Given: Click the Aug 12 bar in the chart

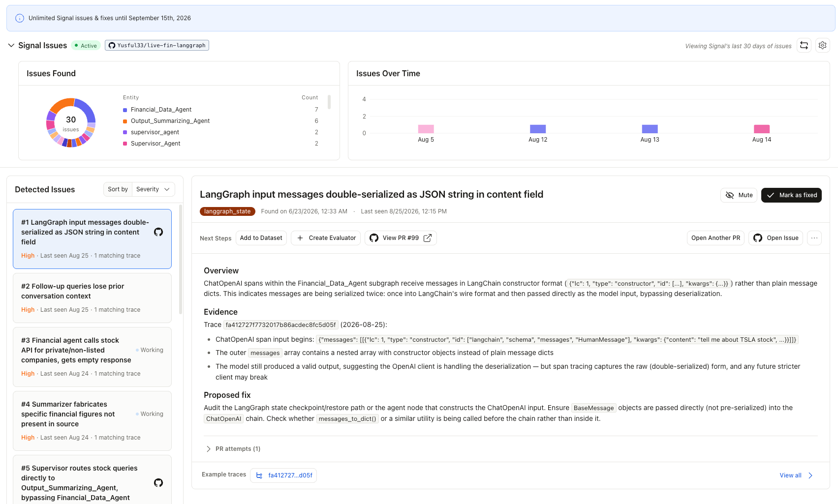Looking at the screenshot, I should point(538,129).
